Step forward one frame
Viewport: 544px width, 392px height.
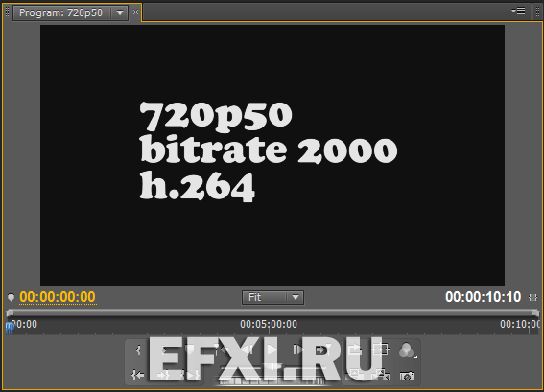click(x=297, y=350)
